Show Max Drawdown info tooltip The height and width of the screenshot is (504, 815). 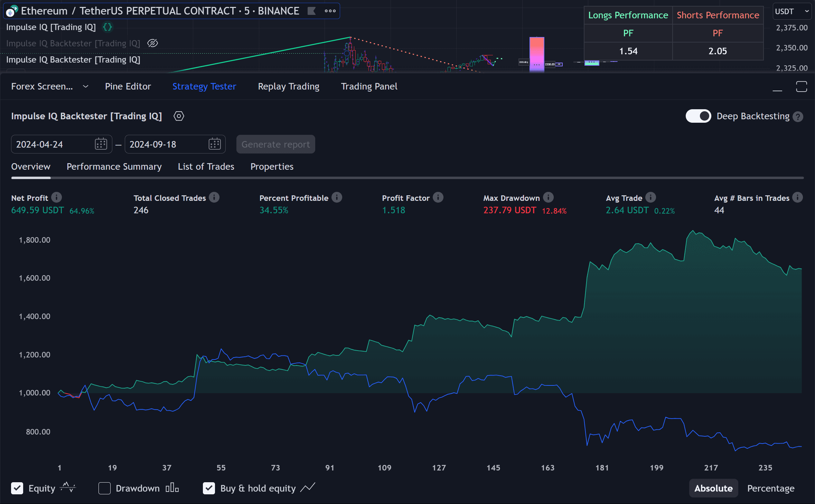(548, 197)
